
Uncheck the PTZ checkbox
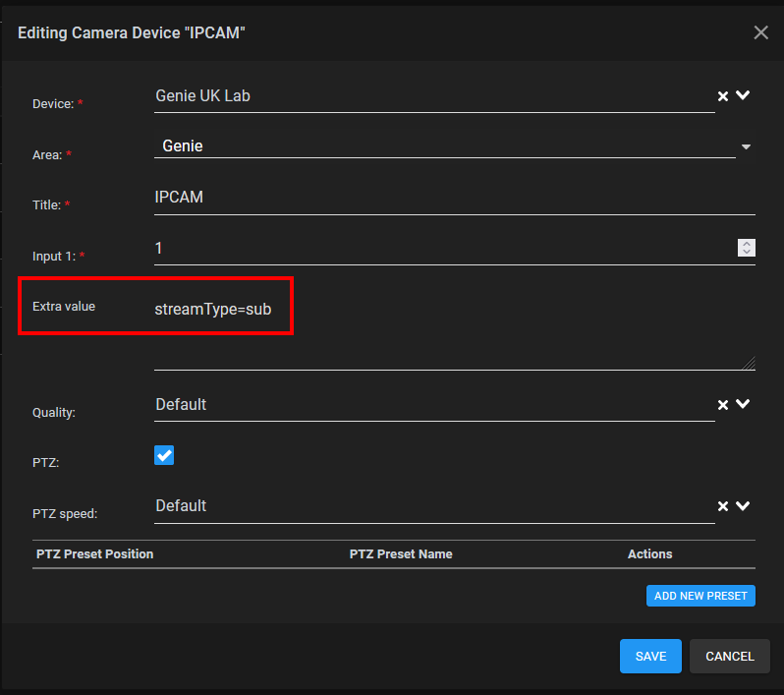point(164,455)
